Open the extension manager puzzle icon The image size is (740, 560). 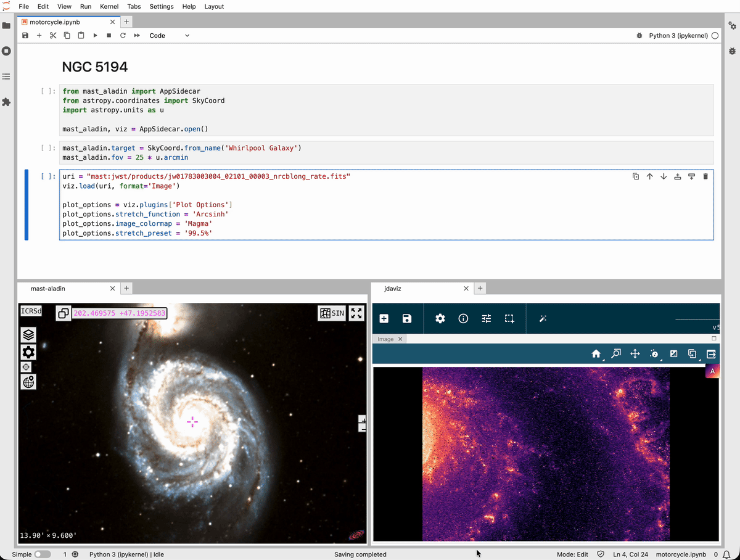tap(7, 102)
